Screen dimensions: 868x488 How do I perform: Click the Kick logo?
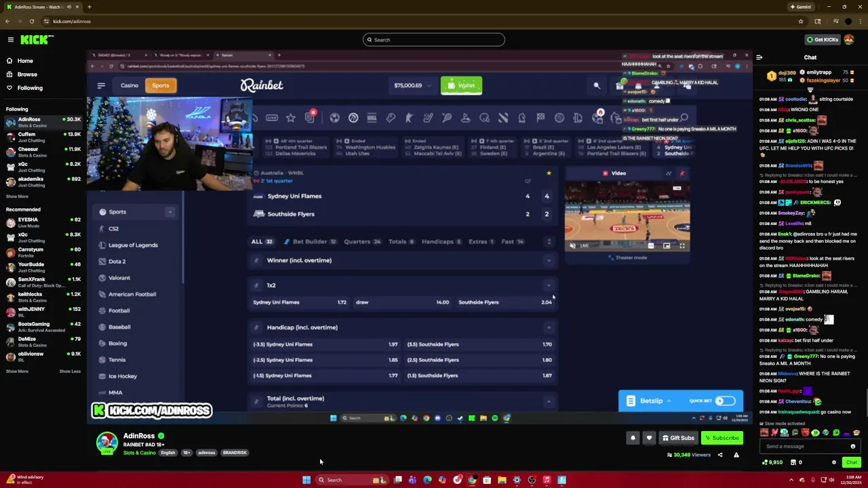(x=33, y=40)
